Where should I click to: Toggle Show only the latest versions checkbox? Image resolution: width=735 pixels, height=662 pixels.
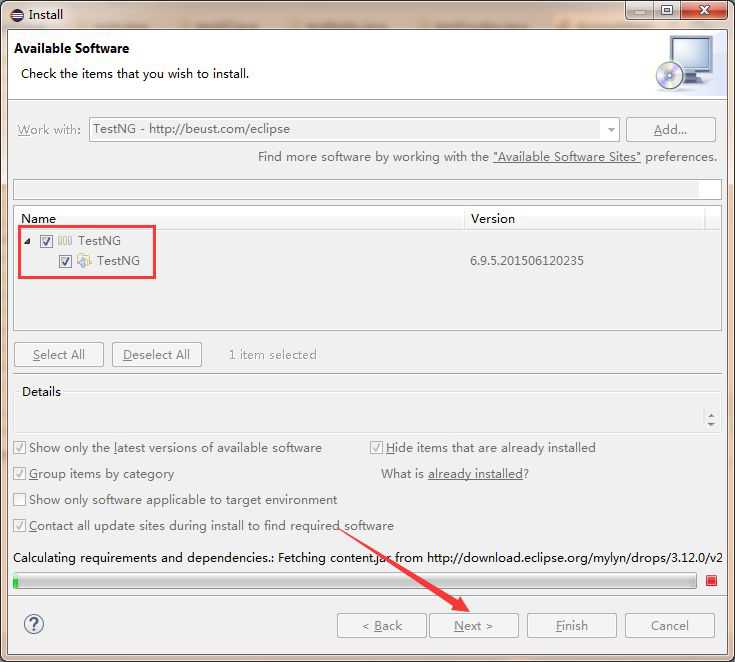20,448
